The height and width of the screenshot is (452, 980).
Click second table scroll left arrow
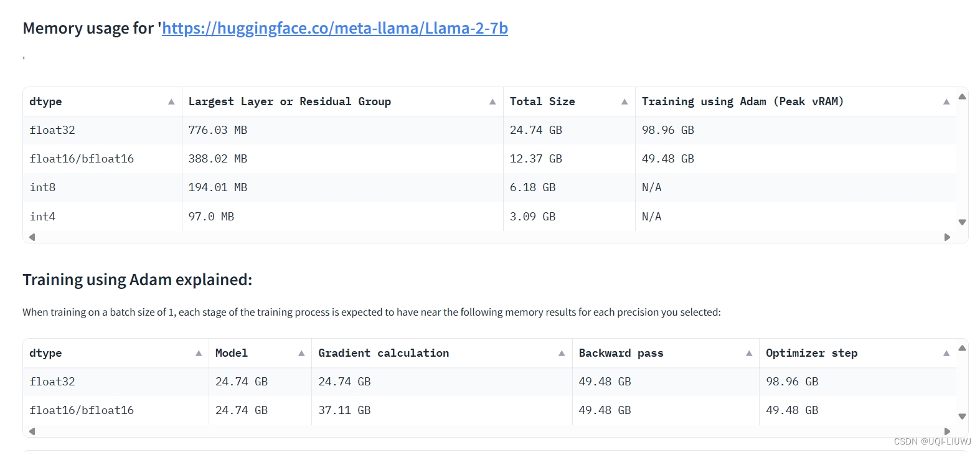click(x=32, y=431)
